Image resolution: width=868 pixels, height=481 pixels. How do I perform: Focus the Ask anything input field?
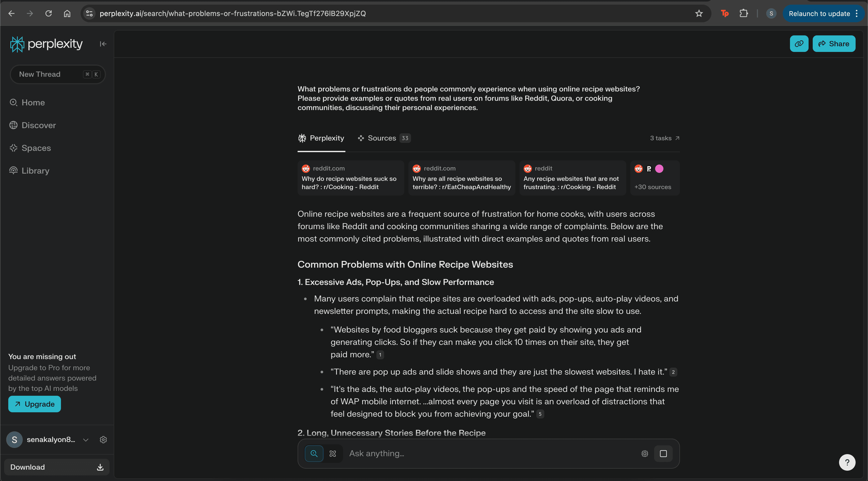tap(489, 454)
